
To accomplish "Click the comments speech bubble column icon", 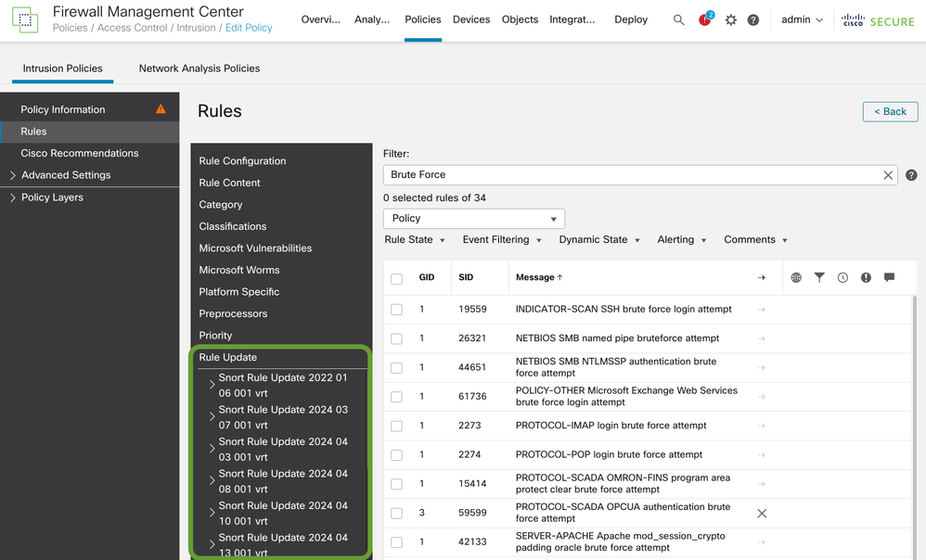I will 890,277.
